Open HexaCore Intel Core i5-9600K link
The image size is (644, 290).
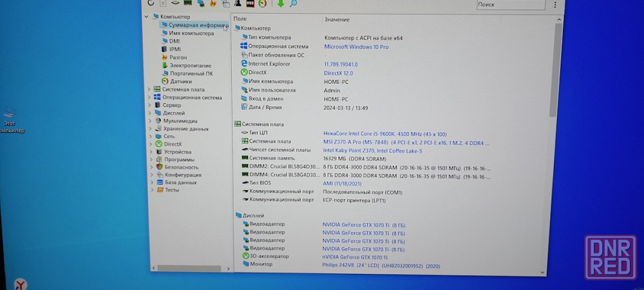[x=385, y=134]
